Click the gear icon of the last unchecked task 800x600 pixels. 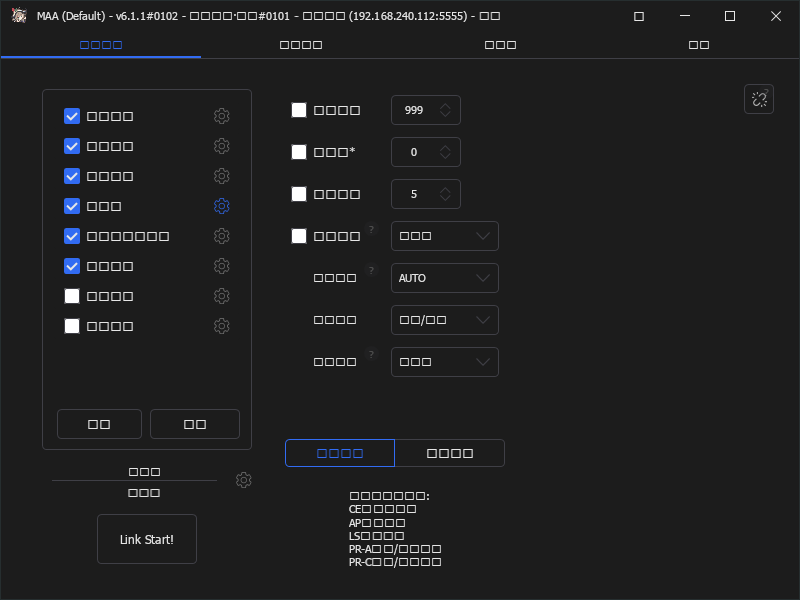(221, 326)
